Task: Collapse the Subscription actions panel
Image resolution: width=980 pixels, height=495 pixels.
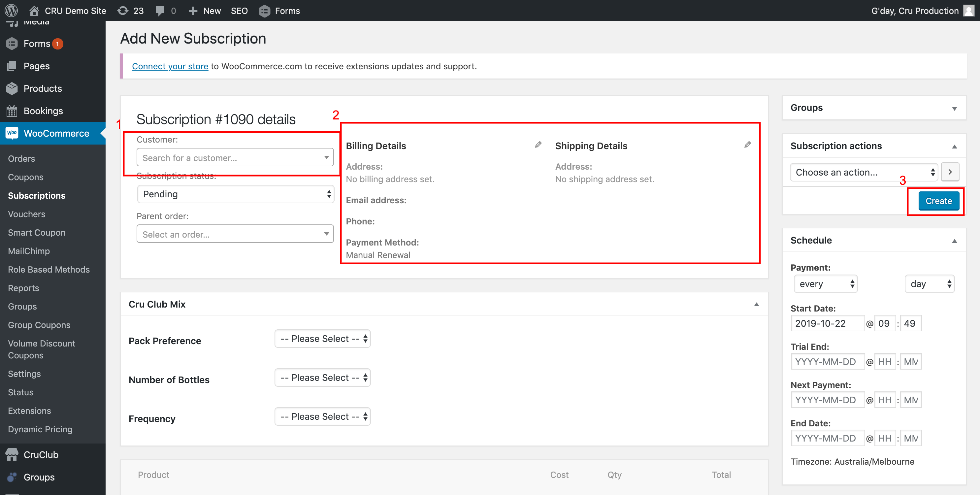Action: [954, 147]
